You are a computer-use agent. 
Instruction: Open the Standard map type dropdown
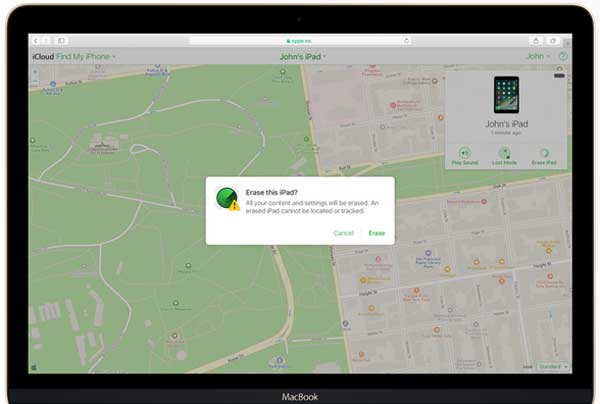point(553,367)
